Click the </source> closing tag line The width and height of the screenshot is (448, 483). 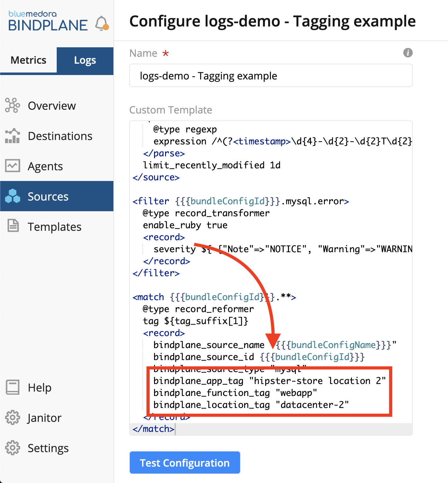(156, 177)
